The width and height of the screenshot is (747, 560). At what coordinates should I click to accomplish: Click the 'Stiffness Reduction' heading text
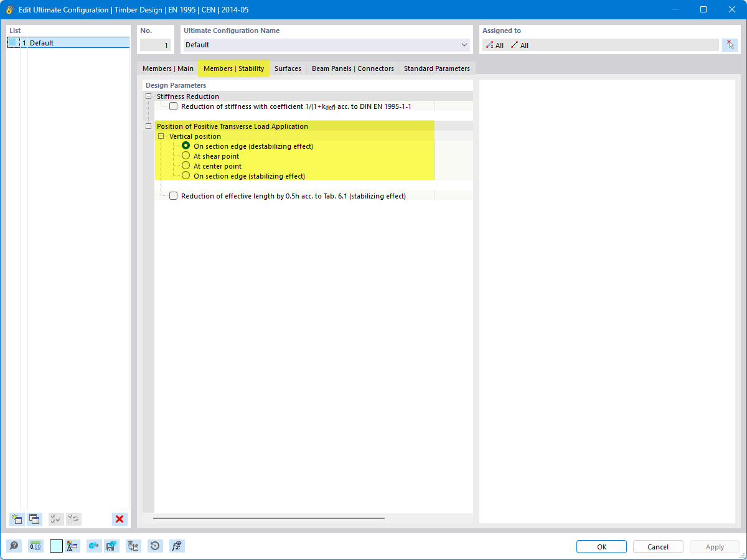tap(188, 96)
